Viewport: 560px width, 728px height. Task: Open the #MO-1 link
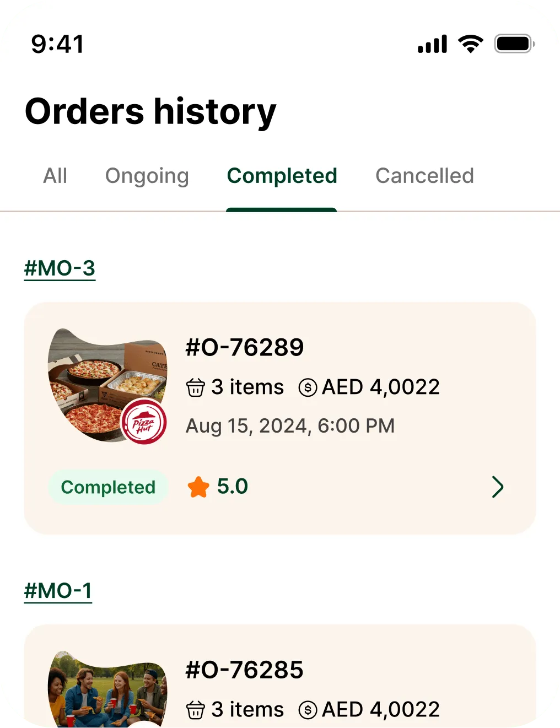58,591
